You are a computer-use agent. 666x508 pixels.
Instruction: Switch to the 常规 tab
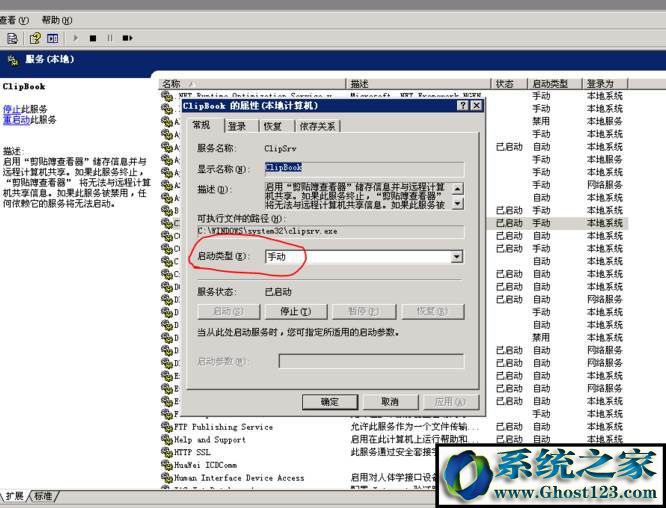click(x=201, y=125)
